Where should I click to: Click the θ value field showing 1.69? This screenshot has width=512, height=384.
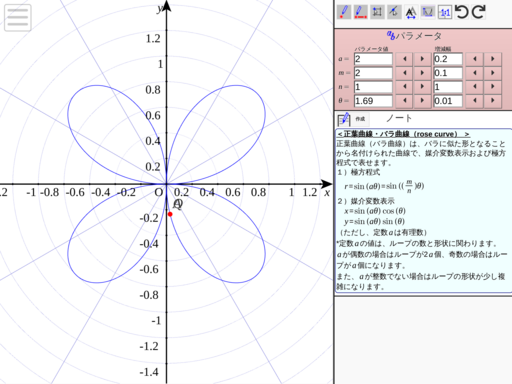click(x=373, y=101)
